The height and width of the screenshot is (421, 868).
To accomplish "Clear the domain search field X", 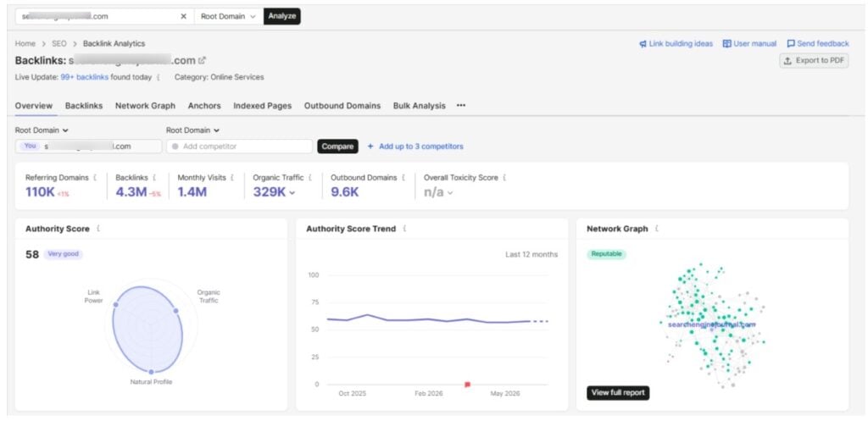I will pyautogui.click(x=184, y=17).
